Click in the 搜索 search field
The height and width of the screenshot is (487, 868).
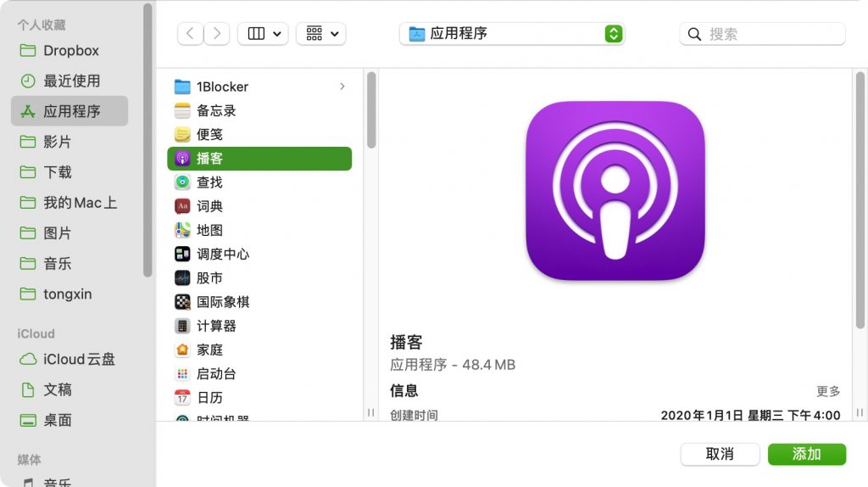(762, 34)
